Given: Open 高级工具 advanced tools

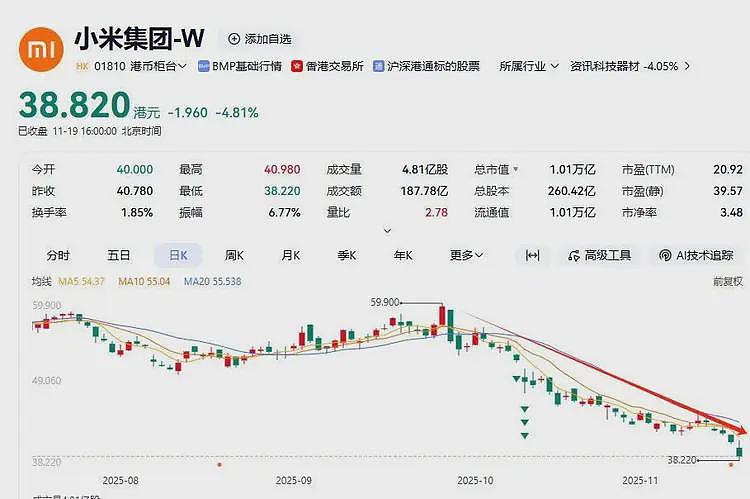Looking at the screenshot, I should tap(600, 256).
